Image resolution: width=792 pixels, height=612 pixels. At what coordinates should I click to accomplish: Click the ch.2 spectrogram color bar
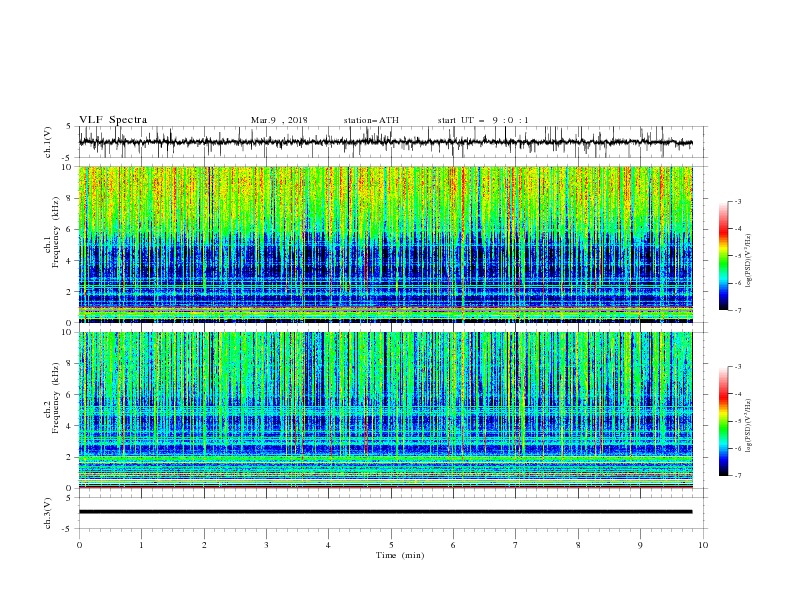(723, 421)
